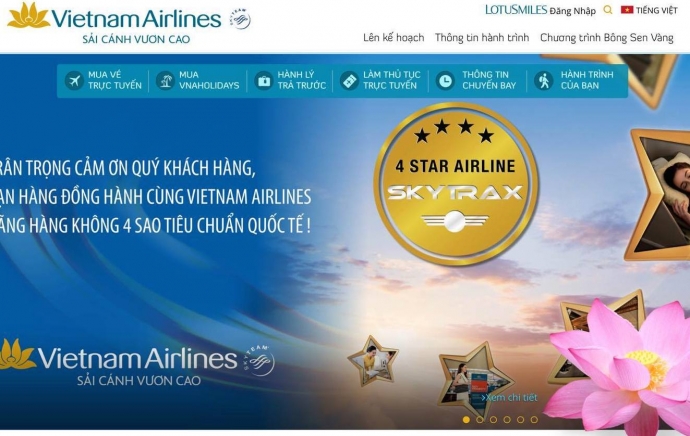Click the Đăng Nhập login link
Viewport: 690px width, 436px height.
coord(573,11)
